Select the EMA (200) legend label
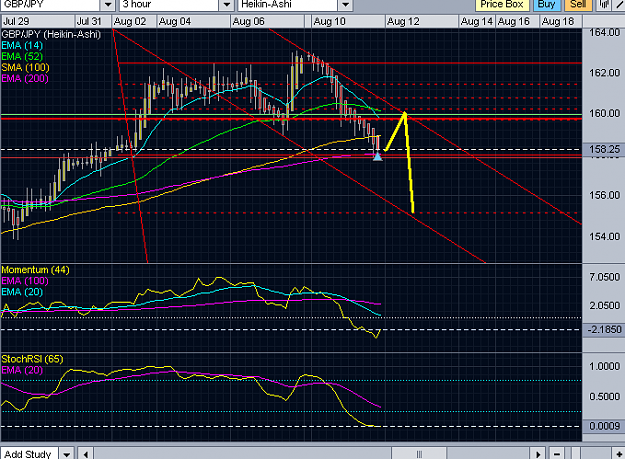The width and height of the screenshot is (625, 459). [25, 78]
